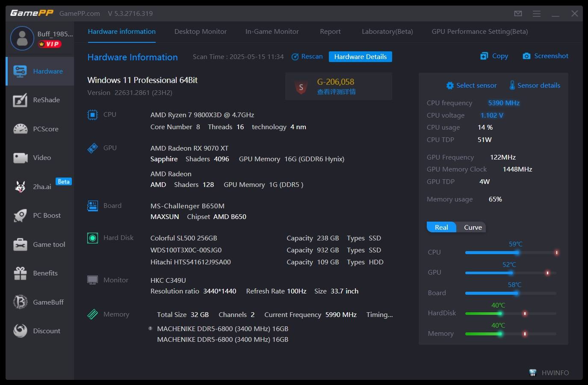
Task: Click the S score shield badge
Action: [301, 87]
